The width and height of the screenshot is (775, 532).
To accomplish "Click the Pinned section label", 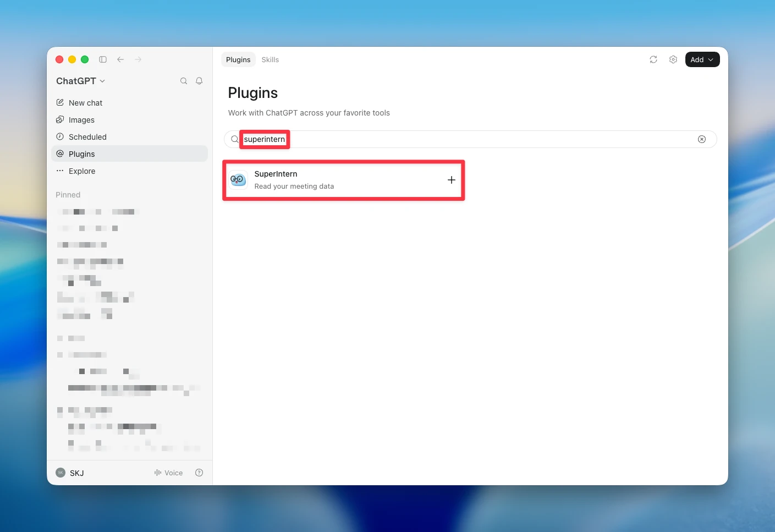I will [68, 195].
